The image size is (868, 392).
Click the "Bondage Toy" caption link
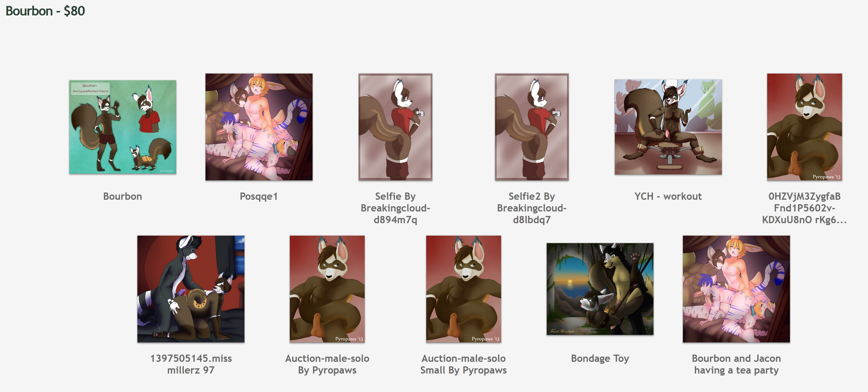[x=600, y=359]
